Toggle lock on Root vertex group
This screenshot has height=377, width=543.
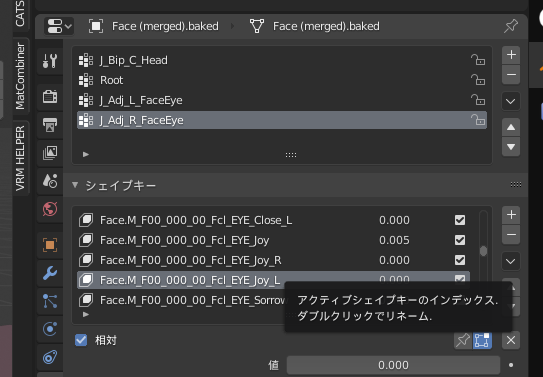pyautogui.click(x=478, y=80)
